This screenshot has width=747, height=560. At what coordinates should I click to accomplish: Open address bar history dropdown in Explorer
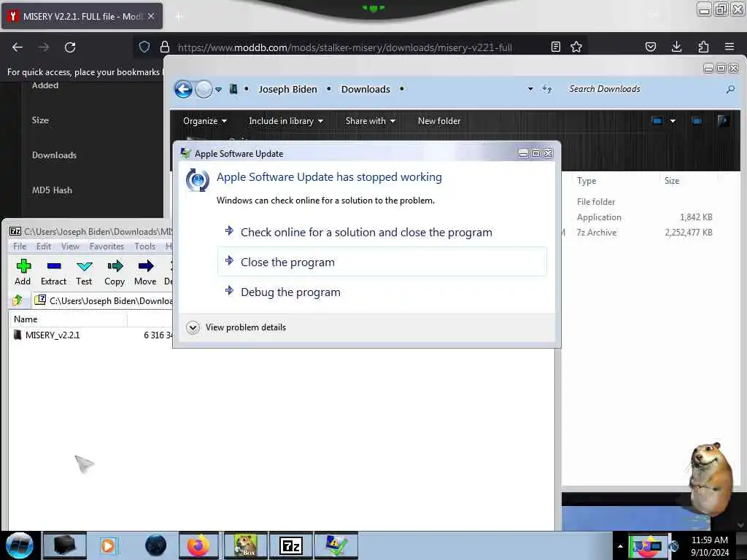530,89
